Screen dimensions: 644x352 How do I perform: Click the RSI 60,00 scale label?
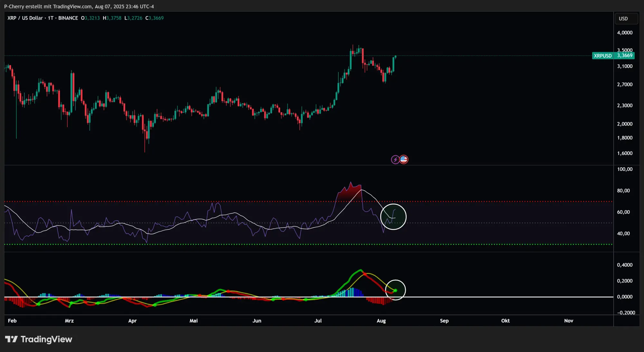tap(623, 212)
